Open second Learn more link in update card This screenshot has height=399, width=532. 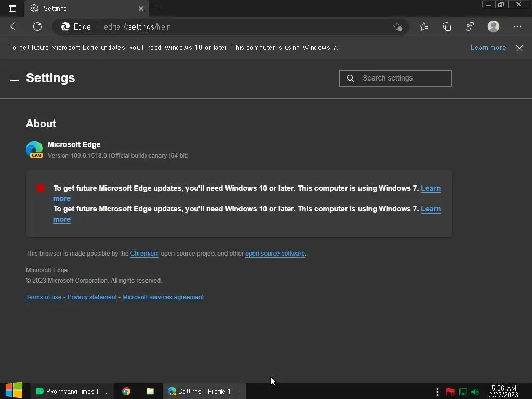pos(431,209)
